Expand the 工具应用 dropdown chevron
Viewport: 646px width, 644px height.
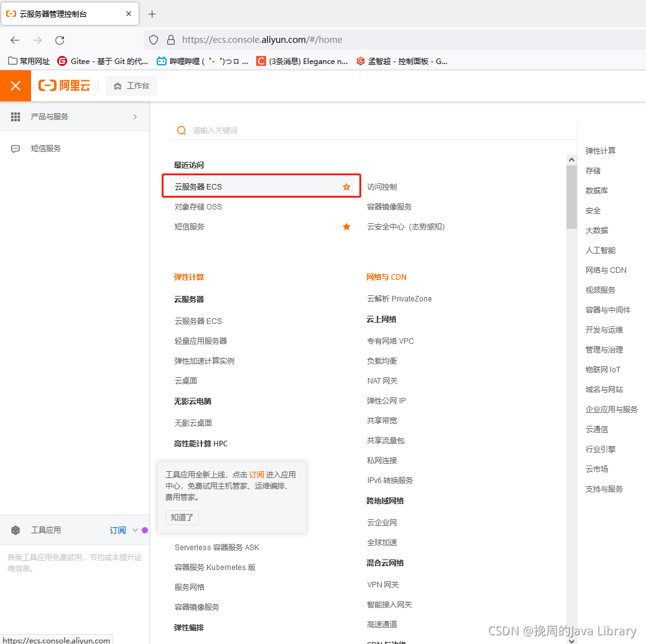pos(135,530)
